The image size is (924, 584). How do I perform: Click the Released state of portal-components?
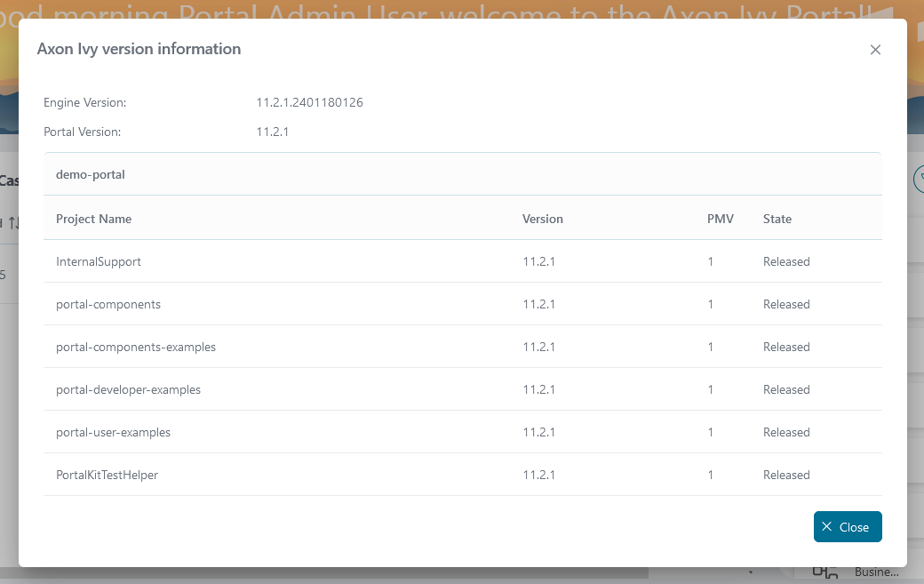[786, 305]
